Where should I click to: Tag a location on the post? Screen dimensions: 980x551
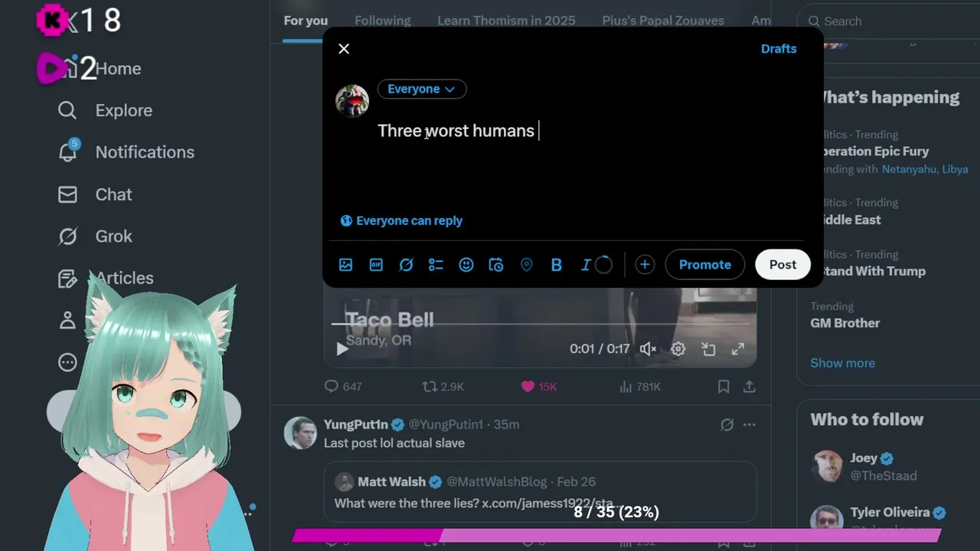[x=526, y=265]
